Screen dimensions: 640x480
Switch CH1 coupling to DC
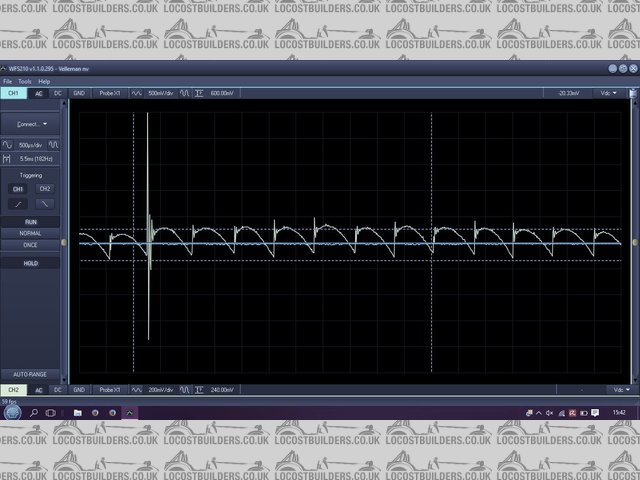[x=58, y=93]
